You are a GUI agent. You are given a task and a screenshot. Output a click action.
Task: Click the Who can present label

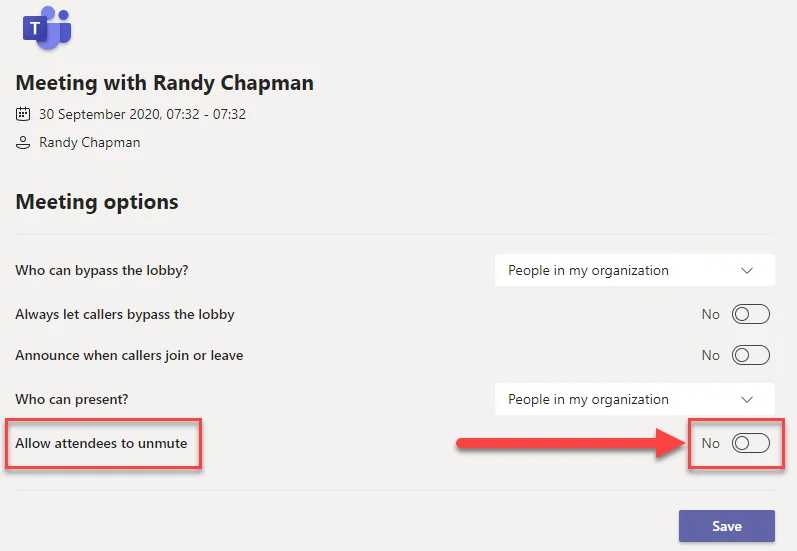click(x=72, y=399)
